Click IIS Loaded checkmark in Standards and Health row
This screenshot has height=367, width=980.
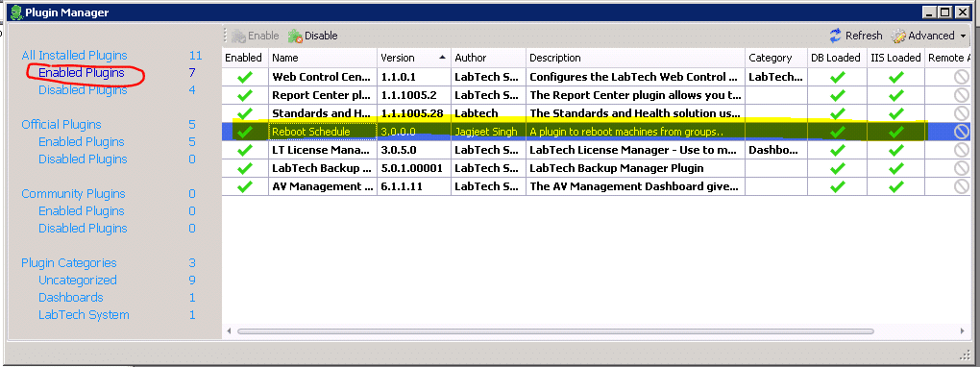click(896, 113)
